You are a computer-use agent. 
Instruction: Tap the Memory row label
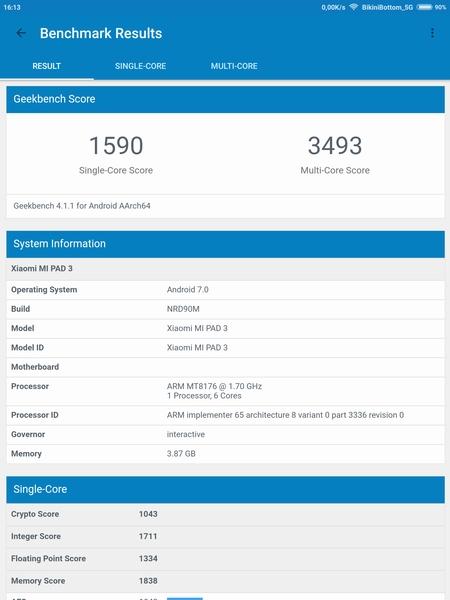pos(26,453)
